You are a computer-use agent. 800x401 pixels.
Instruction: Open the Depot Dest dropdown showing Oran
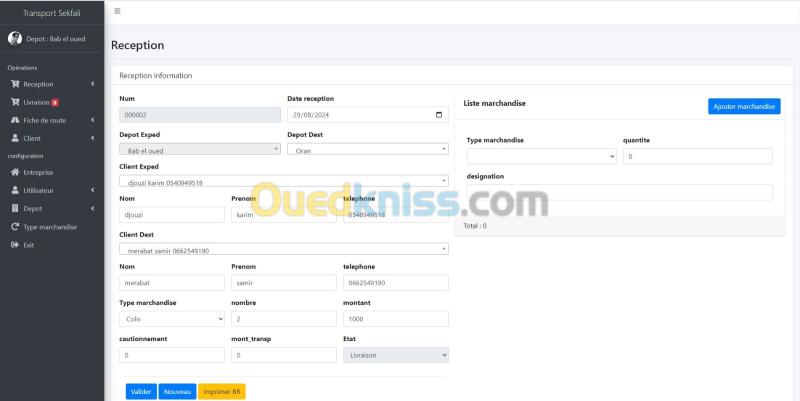(368, 149)
